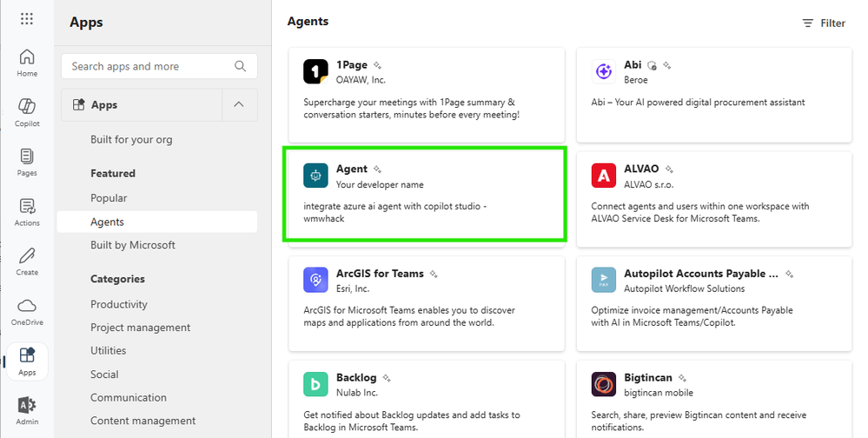Click the sparkle icon beside Autopilot Accounts Payable

point(790,274)
